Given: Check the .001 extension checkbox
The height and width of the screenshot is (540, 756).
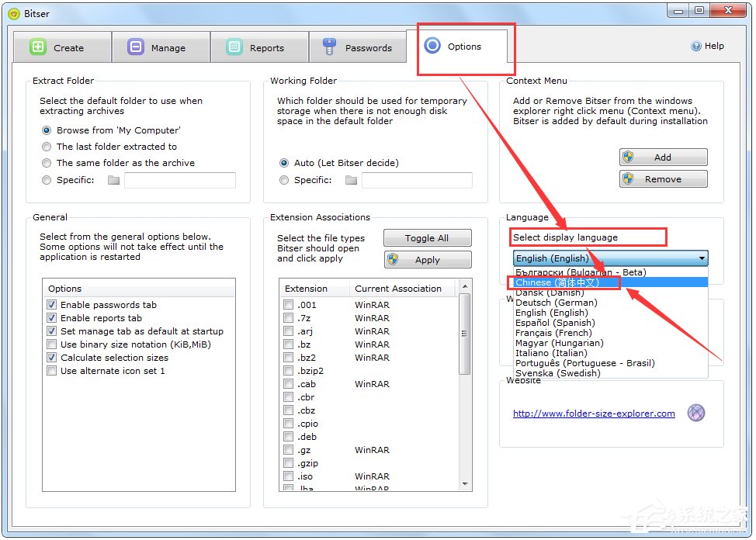Looking at the screenshot, I should click(288, 305).
